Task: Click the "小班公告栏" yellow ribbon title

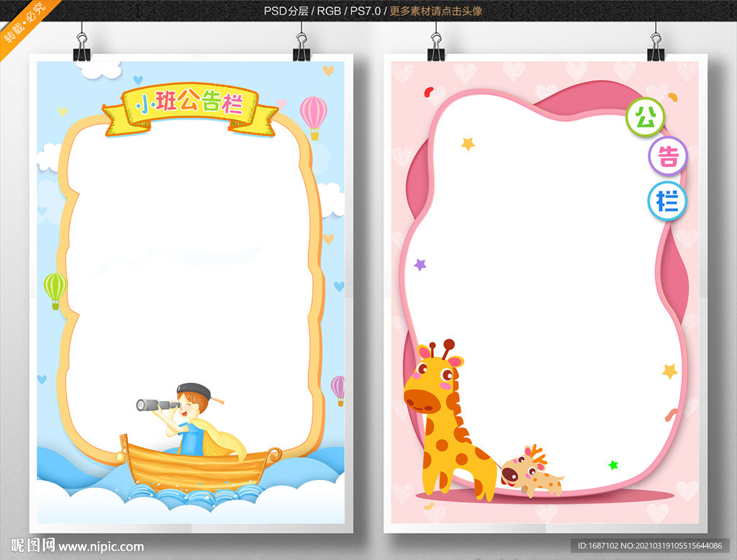Action: [190, 111]
